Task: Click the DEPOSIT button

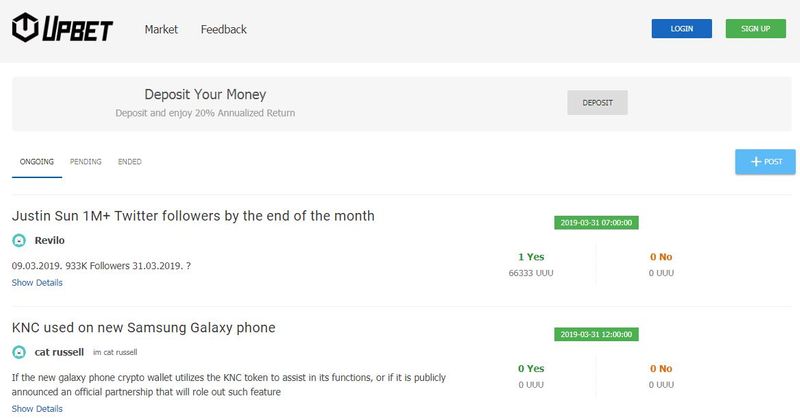Action: 597,102
